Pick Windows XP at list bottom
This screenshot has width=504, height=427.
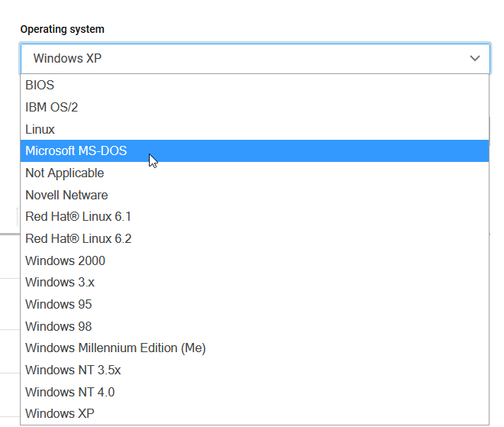[x=254, y=413]
